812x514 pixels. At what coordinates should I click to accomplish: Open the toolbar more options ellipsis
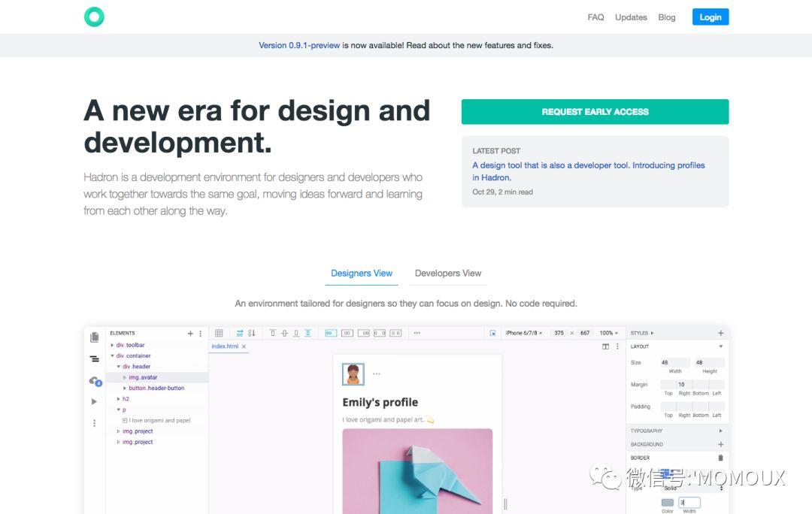point(417,333)
